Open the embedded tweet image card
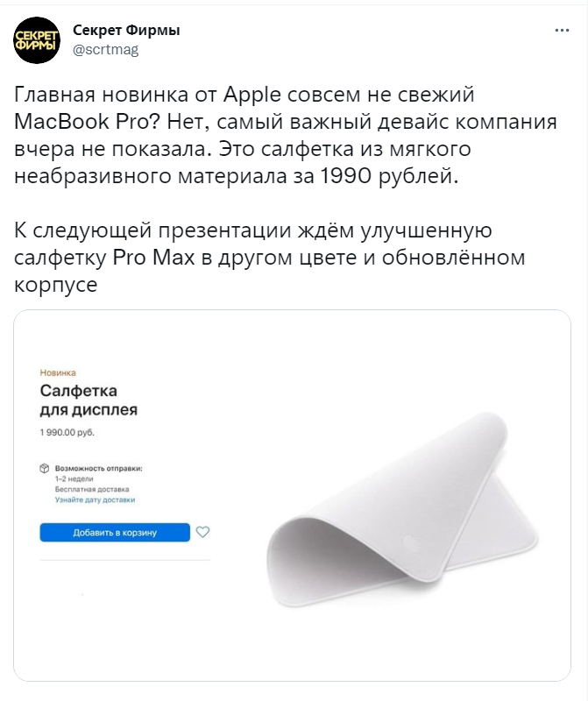The image size is (588, 701). click(x=292, y=495)
